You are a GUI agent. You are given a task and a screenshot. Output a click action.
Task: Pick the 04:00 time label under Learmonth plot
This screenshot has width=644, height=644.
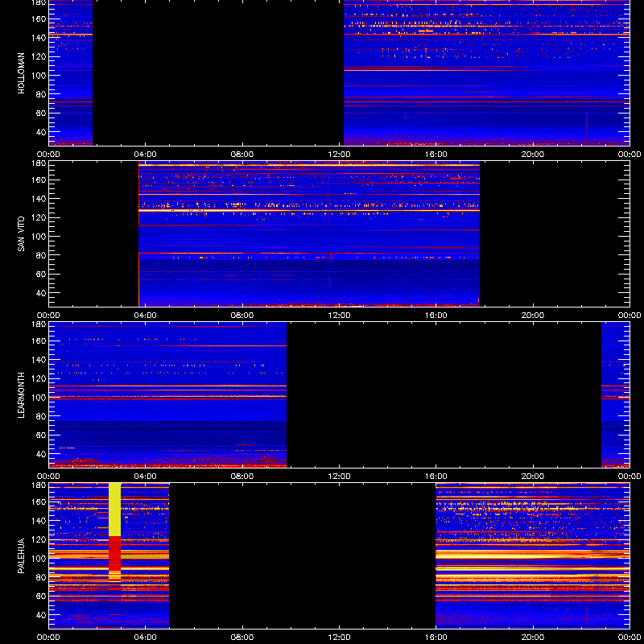[x=146, y=477]
